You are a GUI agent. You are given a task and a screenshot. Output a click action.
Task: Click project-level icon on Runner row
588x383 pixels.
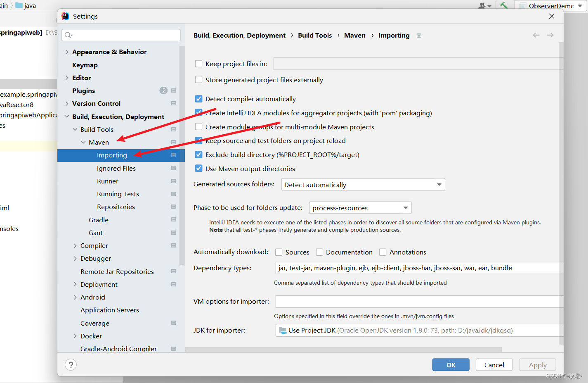[x=173, y=181]
